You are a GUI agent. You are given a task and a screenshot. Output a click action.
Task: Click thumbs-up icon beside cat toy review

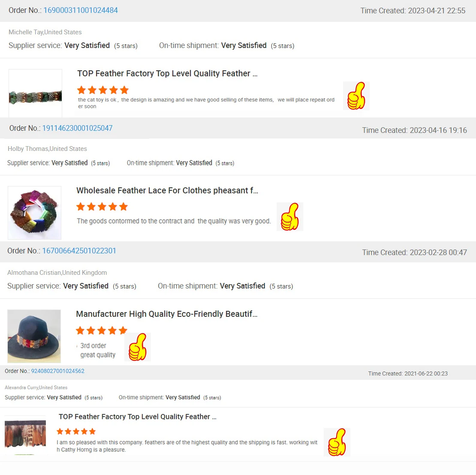[x=356, y=96]
